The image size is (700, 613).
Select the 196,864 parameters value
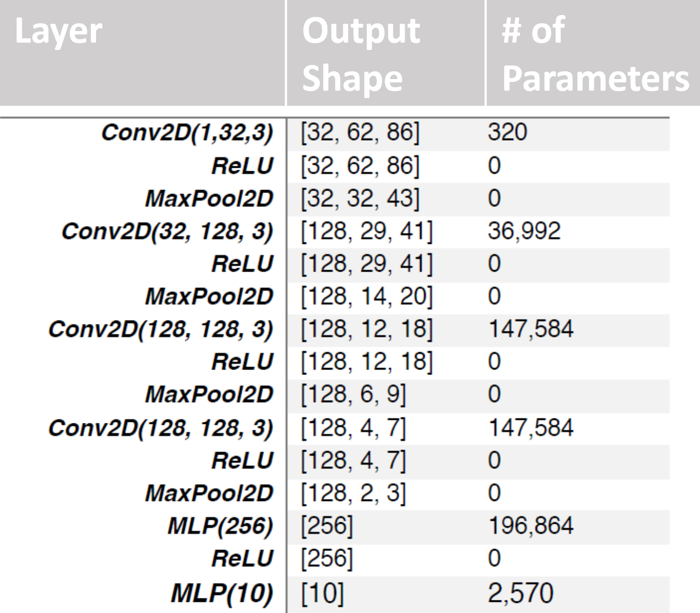(x=531, y=526)
